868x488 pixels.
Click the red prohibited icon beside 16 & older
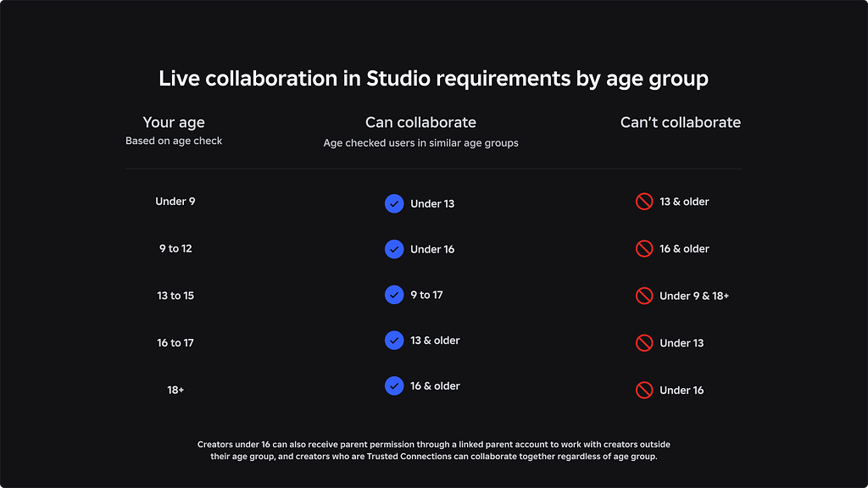pos(644,249)
